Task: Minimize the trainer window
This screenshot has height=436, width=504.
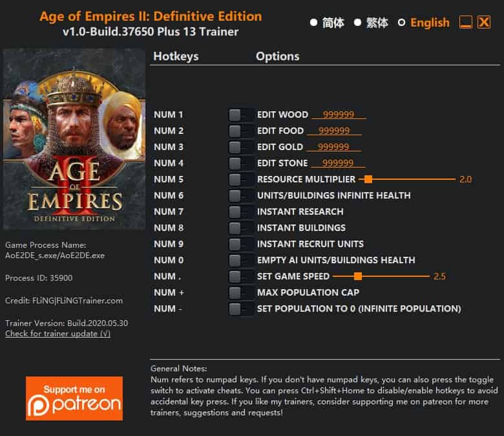Action: [x=465, y=23]
